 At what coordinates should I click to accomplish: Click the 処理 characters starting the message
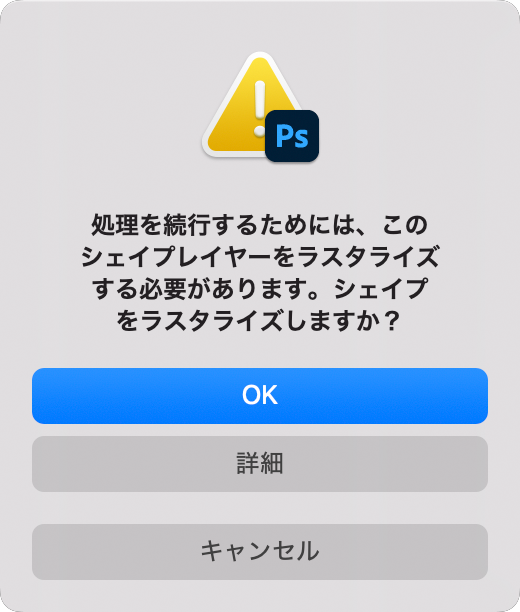[x=115, y=225]
